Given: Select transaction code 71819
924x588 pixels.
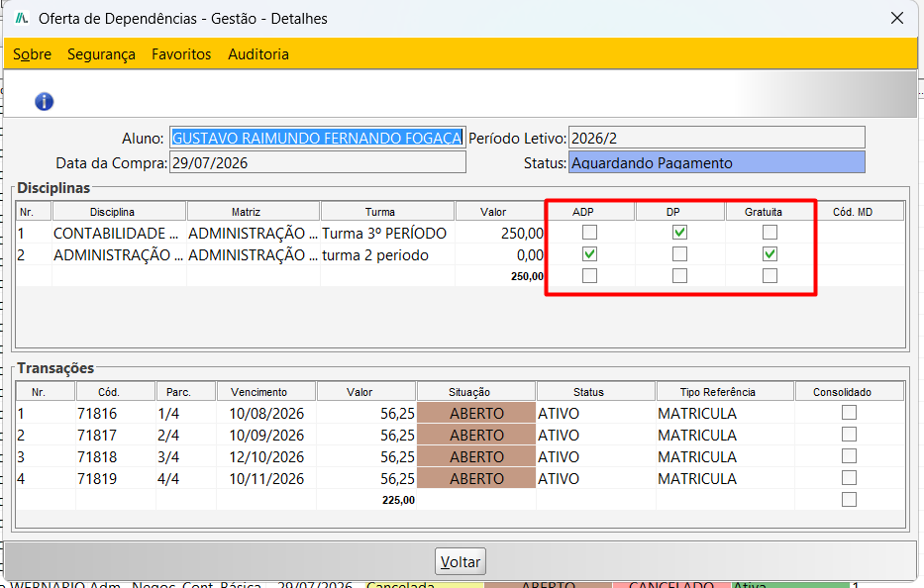Looking at the screenshot, I should click(x=116, y=479).
